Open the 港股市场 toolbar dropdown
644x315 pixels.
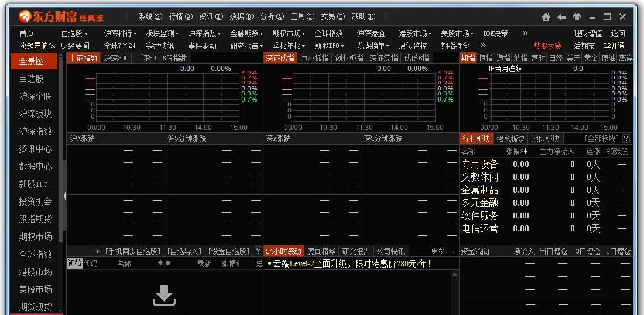click(x=416, y=33)
